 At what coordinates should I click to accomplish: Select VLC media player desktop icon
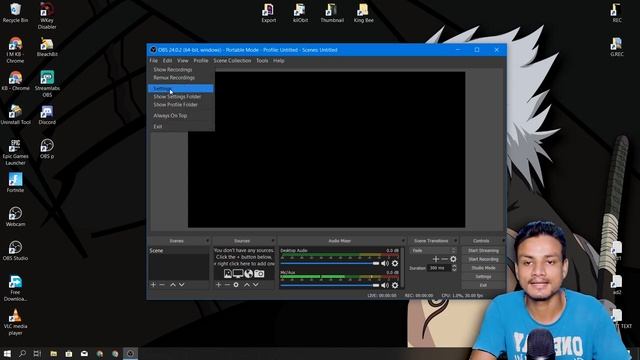15,322
